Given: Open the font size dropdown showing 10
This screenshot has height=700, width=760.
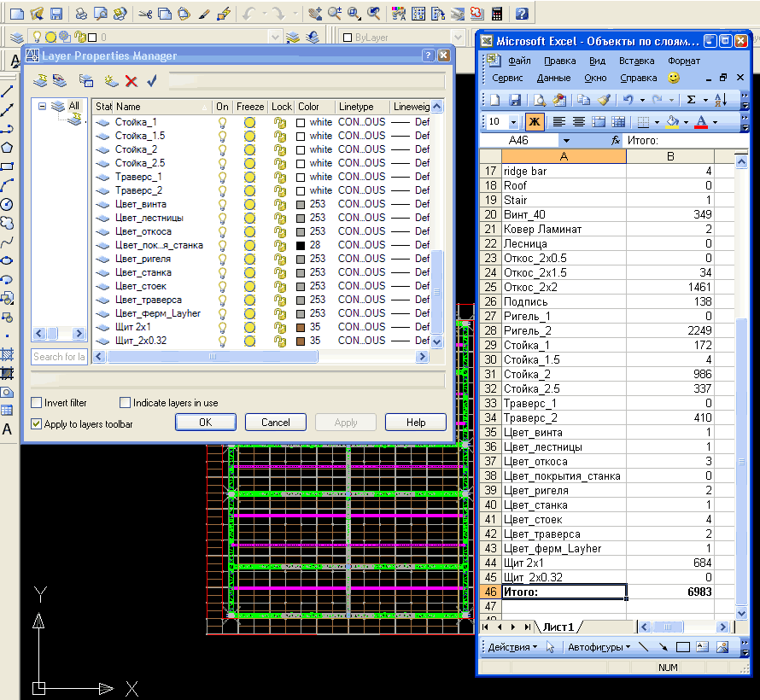Looking at the screenshot, I should click(x=513, y=122).
